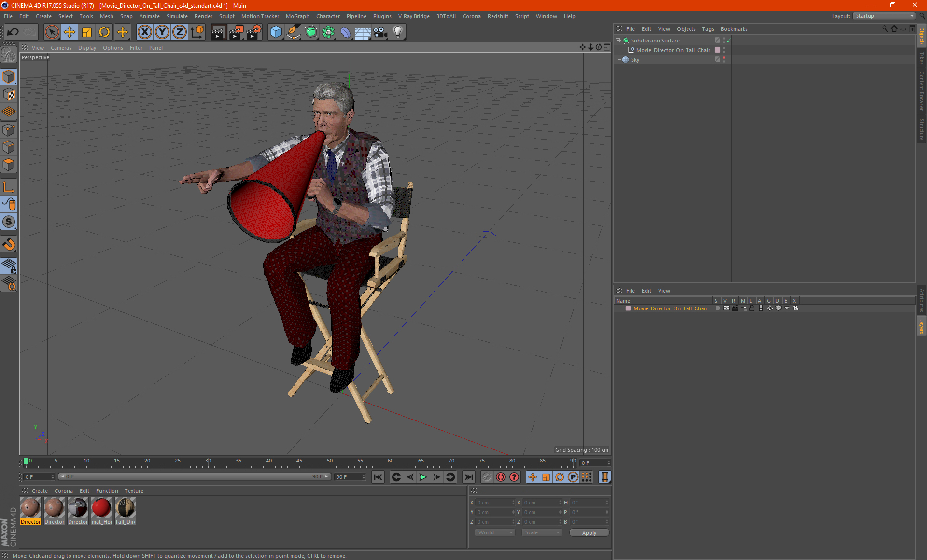
Task: Add a Light object
Action: coord(398,32)
